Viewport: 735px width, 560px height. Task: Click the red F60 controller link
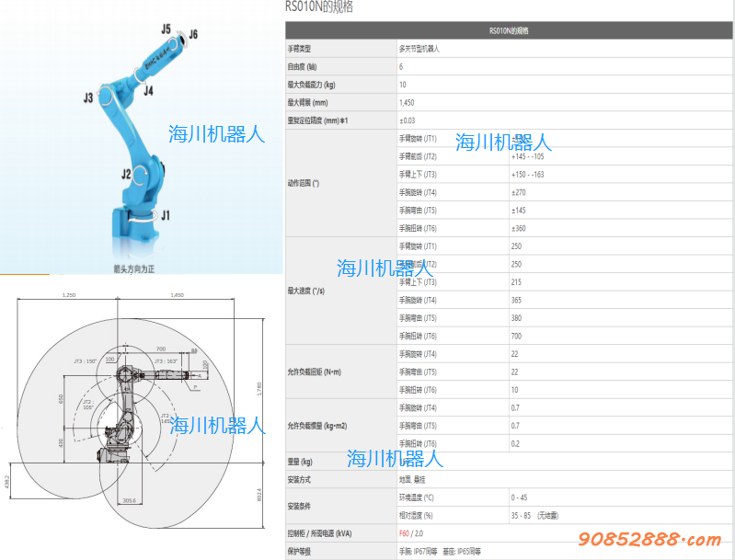pyautogui.click(x=404, y=533)
